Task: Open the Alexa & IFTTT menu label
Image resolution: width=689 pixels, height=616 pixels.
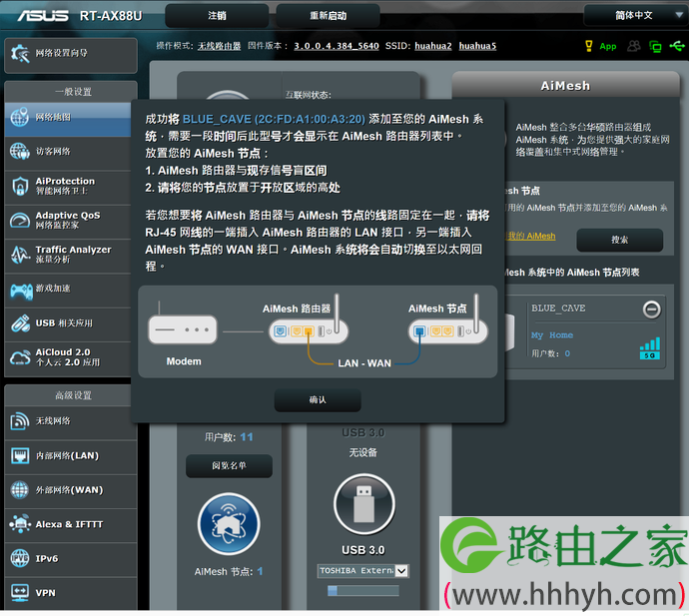Action: [x=69, y=524]
